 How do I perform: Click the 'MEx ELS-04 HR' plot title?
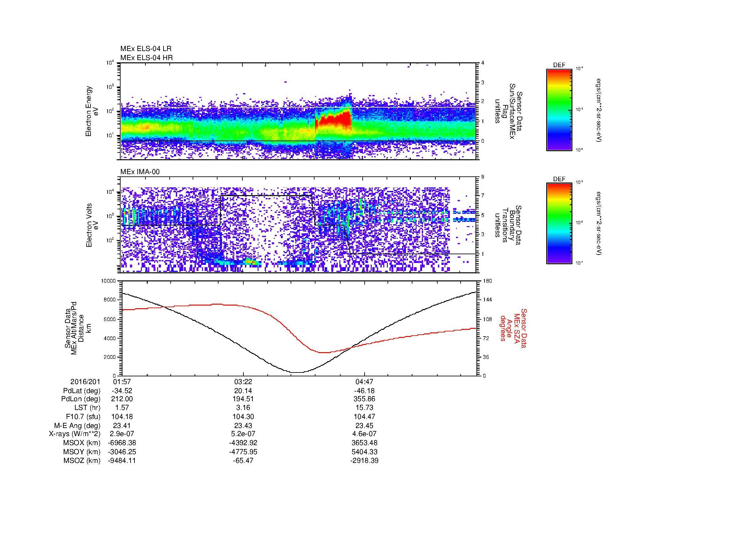pos(146,58)
